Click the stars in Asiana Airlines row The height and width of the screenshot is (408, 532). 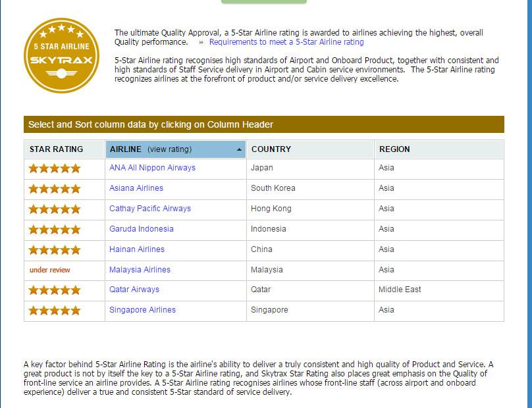point(55,189)
